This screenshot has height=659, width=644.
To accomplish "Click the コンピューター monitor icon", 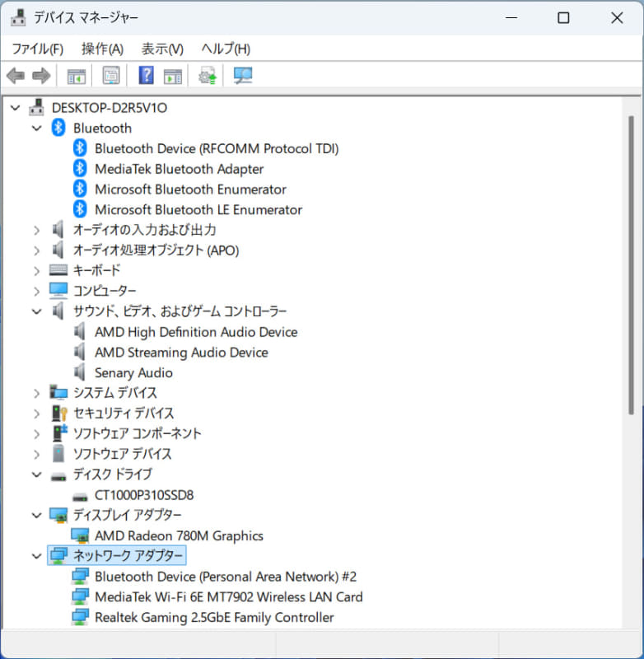I will [58, 291].
